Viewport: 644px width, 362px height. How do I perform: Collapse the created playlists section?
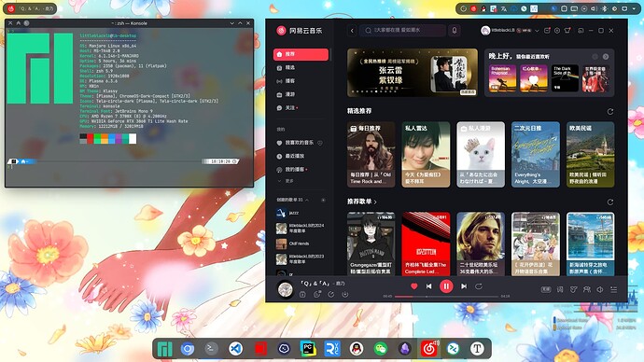coord(307,200)
